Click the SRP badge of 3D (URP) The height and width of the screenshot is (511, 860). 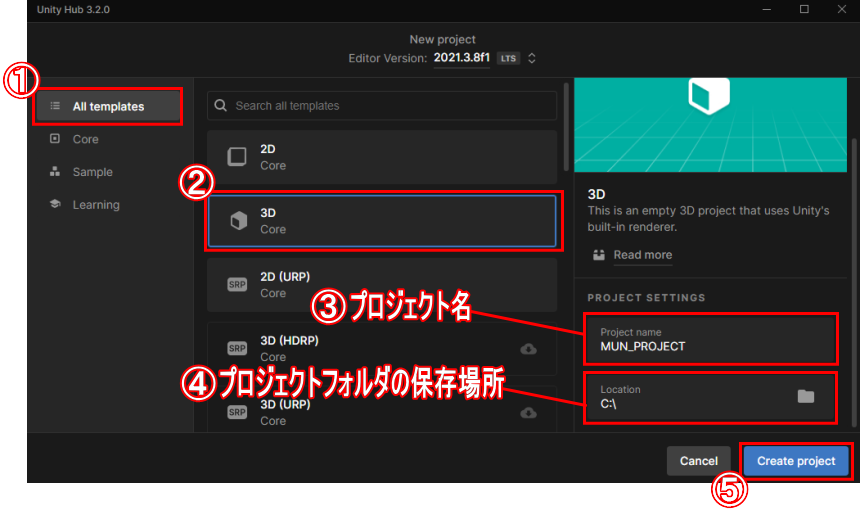(x=237, y=412)
